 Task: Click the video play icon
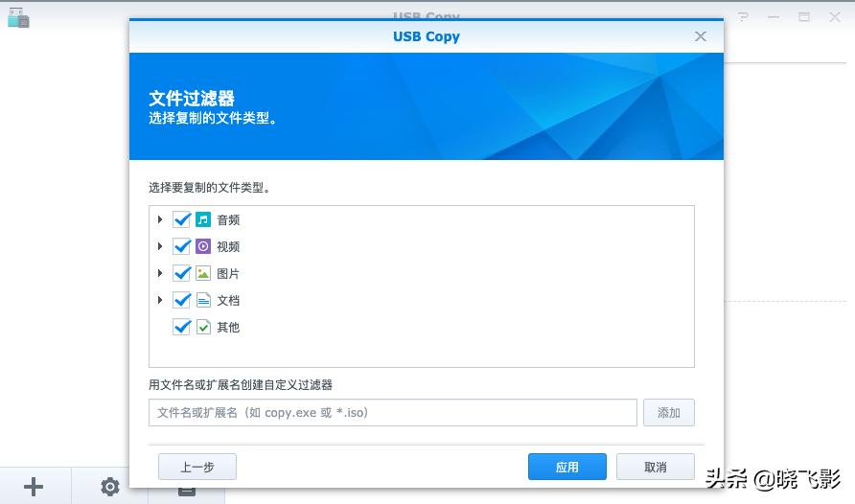point(203,246)
